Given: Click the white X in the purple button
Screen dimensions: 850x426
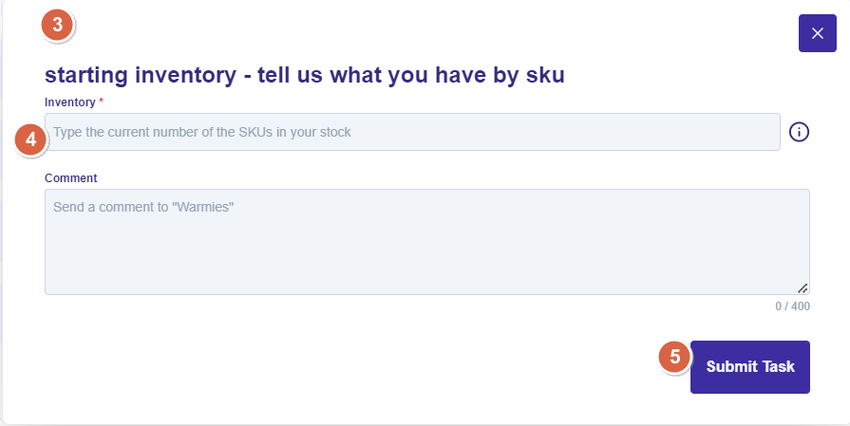Looking at the screenshot, I should click(817, 33).
